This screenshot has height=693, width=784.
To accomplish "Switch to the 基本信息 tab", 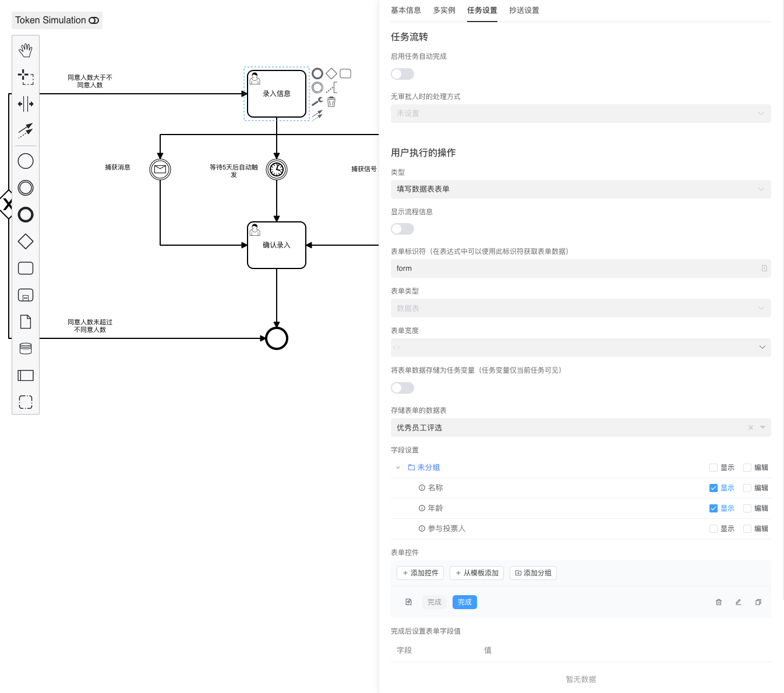I will pyautogui.click(x=406, y=10).
